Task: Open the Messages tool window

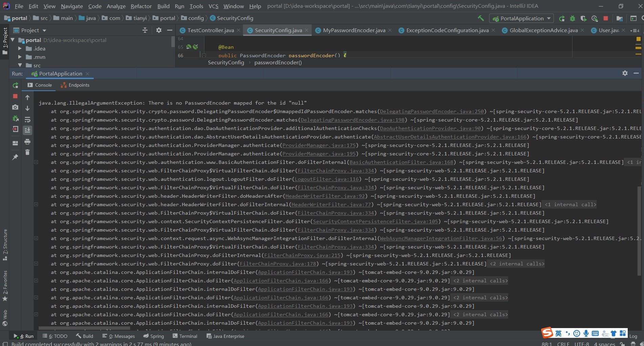Action: (119, 336)
